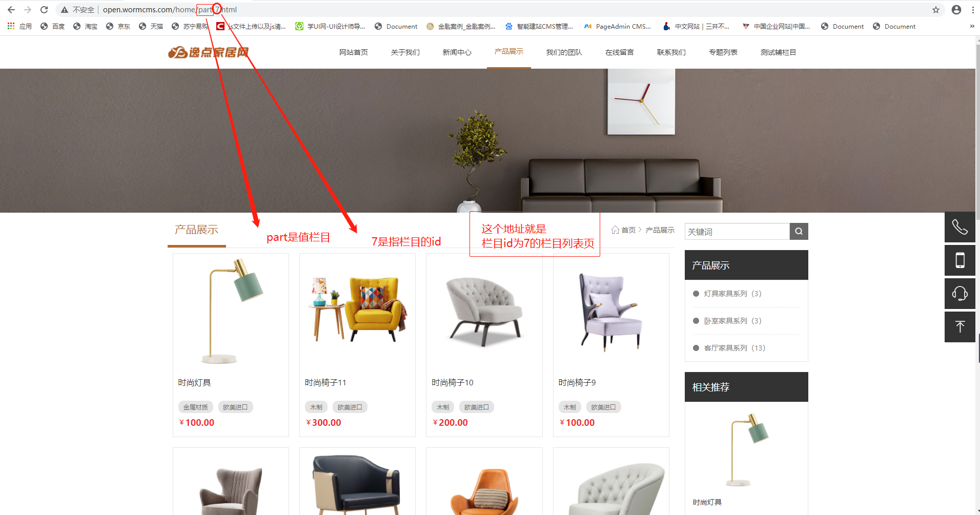Open the 灯具家具系列 (3) category link
This screenshot has height=515, width=980.
click(x=732, y=294)
